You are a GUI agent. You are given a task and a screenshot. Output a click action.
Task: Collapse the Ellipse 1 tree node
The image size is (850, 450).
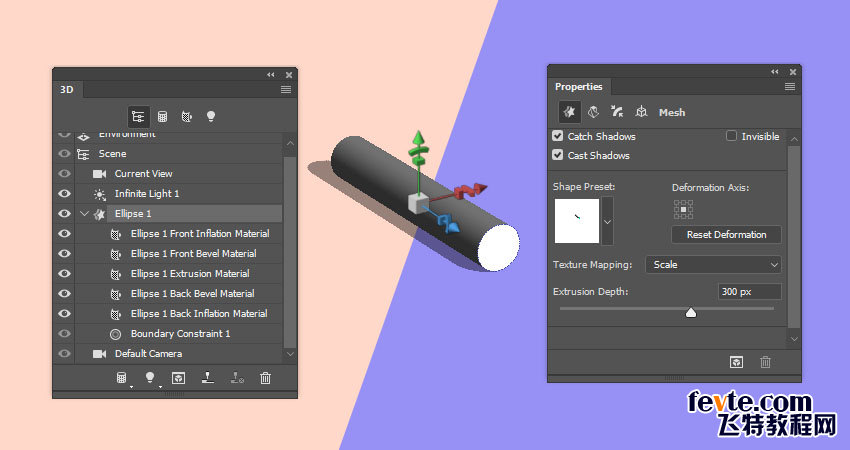pyautogui.click(x=84, y=214)
